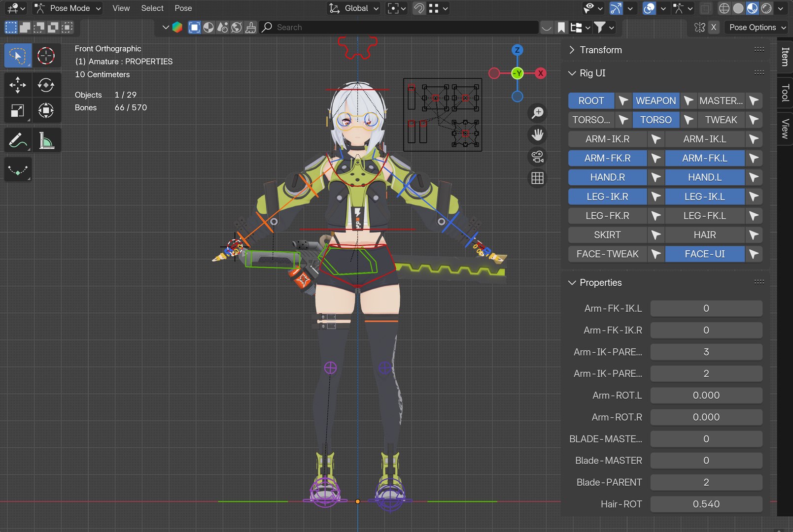Select the Annotate tool
The height and width of the screenshot is (532, 793).
[x=18, y=140]
